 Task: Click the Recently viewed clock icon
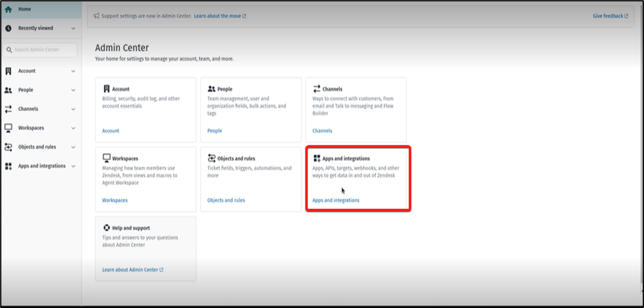pos(8,29)
